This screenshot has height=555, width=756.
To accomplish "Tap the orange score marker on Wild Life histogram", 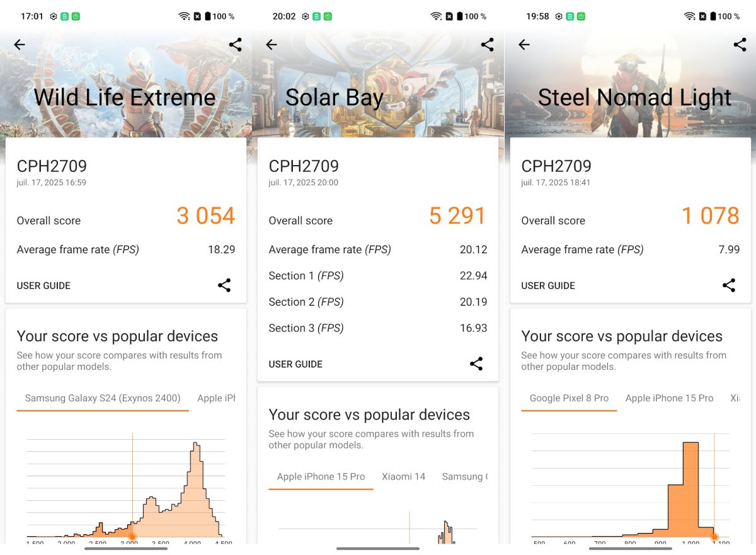I will (x=132, y=537).
